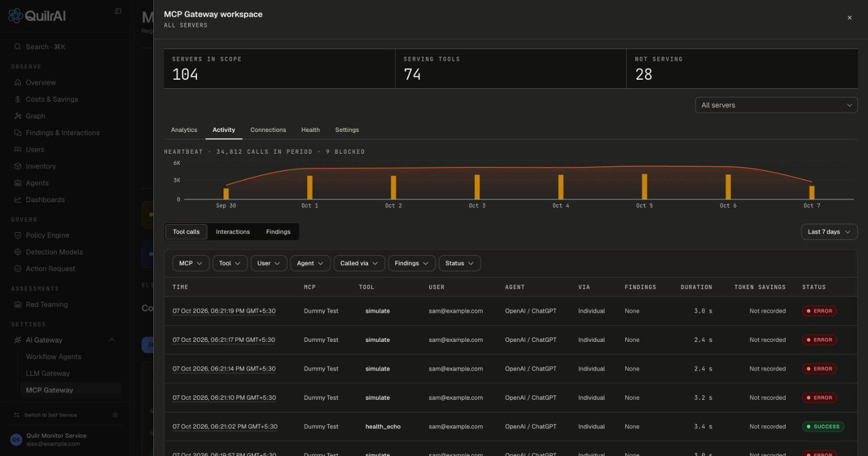Open Workflow Agents in sidebar
Viewport: 868px width, 456px height.
click(53, 357)
